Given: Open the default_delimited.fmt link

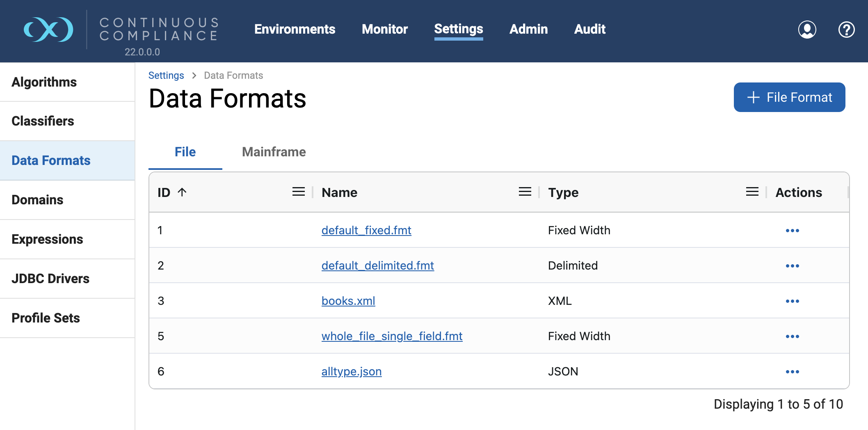Looking at the screenshot, I should tap(377, 266).
